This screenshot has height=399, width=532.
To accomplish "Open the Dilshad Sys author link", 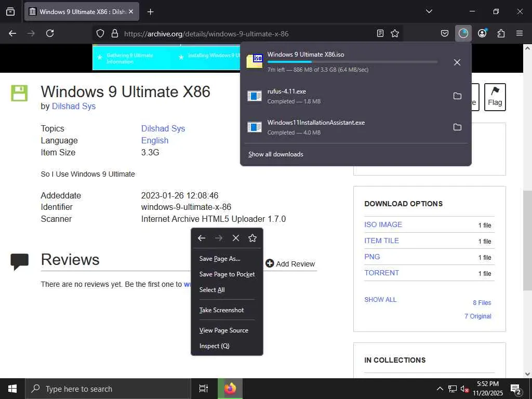I will coord(74,106).
